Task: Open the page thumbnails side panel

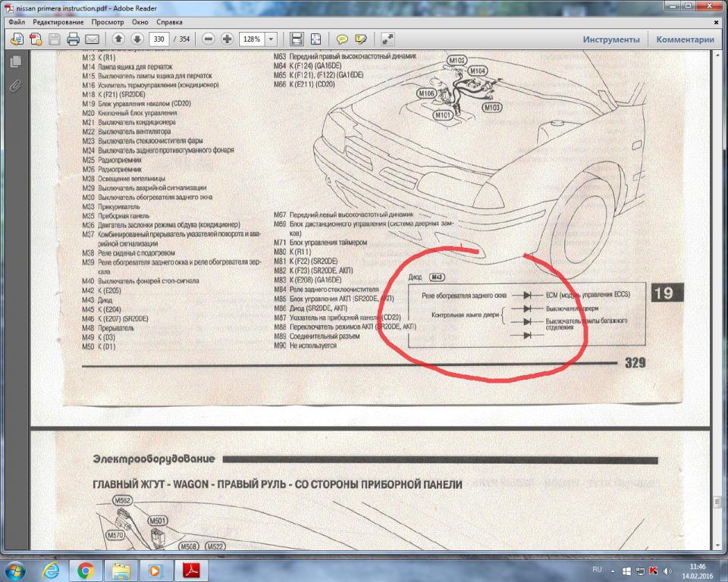Action: [x=15, y=61]
